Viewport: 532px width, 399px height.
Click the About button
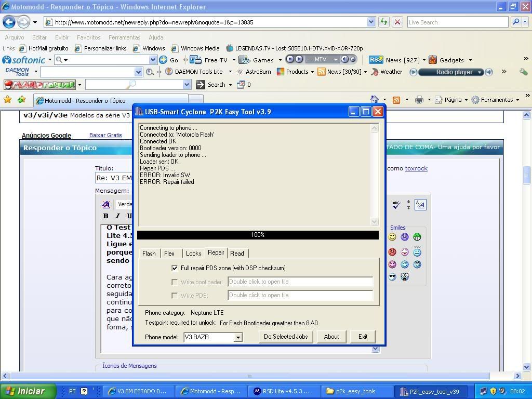331,337
